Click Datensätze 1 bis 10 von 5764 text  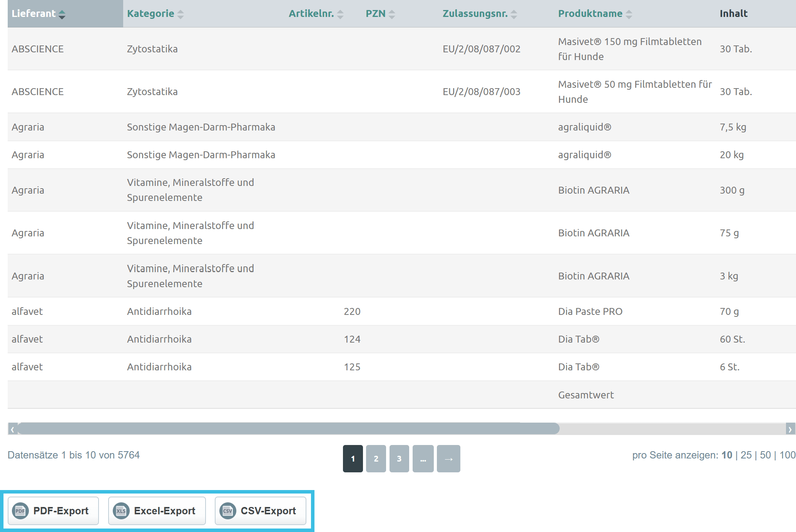pyautogui.click(x=74, y=455)
